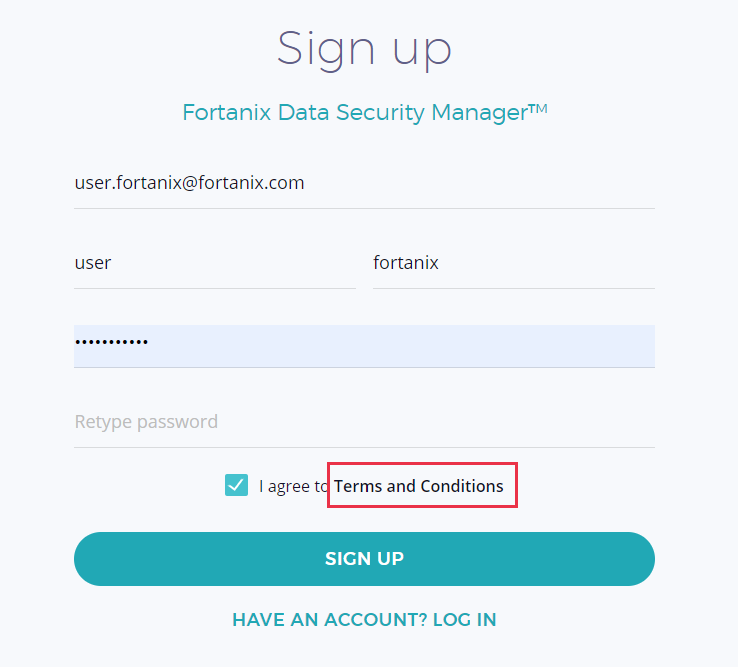Click the trademark symbol after Manager

pyautogui.click(x=538, y=108)
